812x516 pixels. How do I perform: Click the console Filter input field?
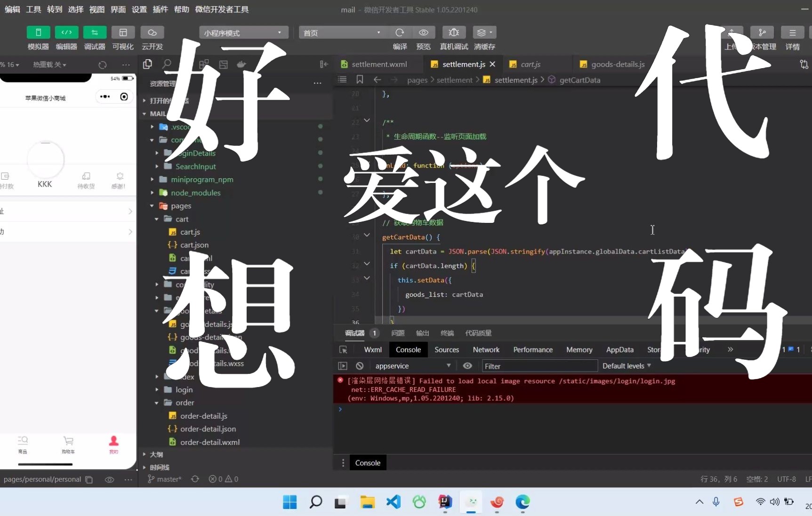539,366
